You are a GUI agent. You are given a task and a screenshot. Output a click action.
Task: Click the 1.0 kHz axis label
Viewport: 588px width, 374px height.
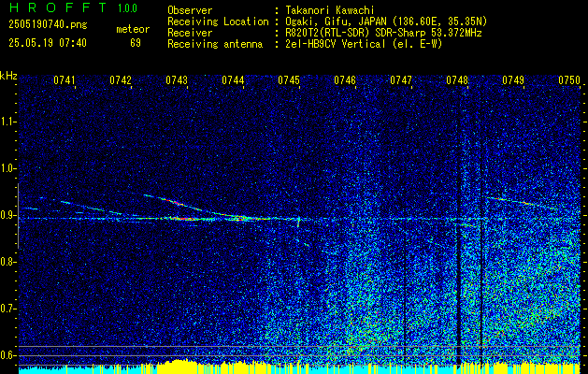click(7, 168)
